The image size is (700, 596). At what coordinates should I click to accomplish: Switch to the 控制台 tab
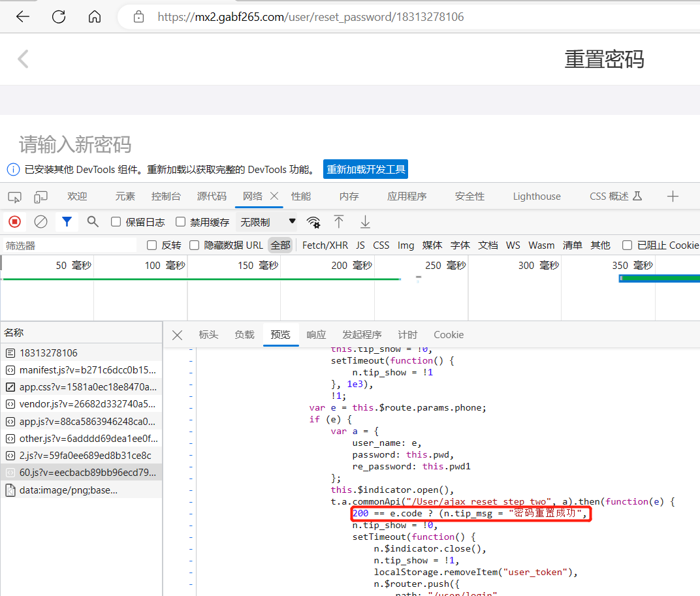(x=166, y=196)
